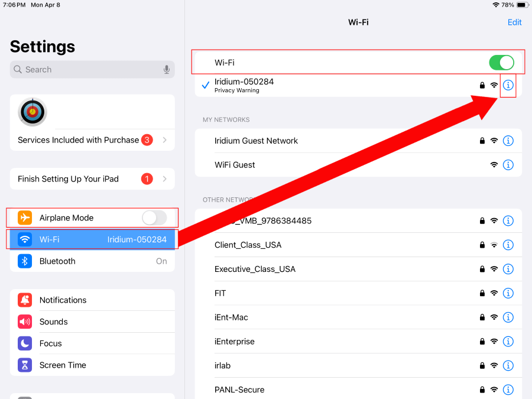Tap the microphone icon in search field
Viewport: 532px width, 399px height.
pos(167,70)
